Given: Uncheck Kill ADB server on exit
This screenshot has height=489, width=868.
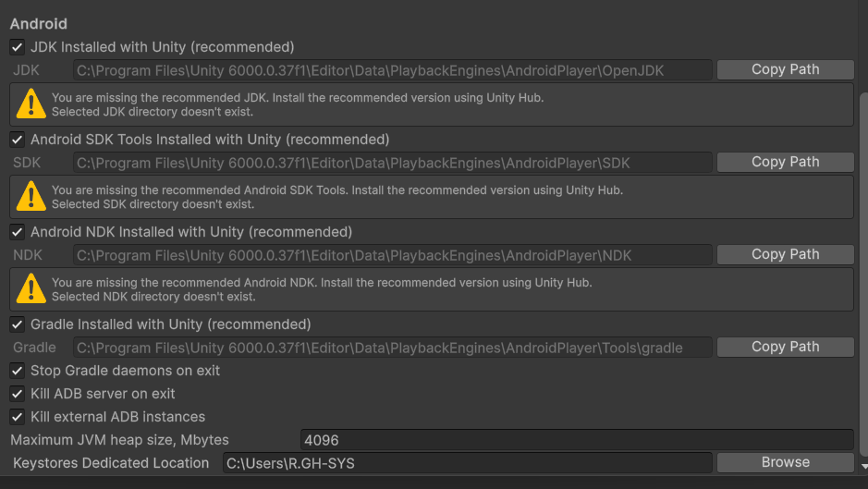Looking at the screenshot, I should pyautogui.click(x=17, y=394).
